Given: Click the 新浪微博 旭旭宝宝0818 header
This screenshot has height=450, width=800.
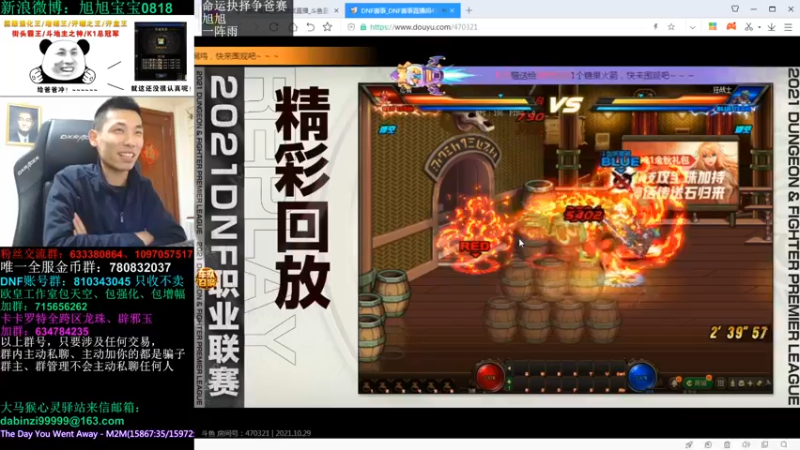Looking at the screenshot, I should [x=87, y=8].
